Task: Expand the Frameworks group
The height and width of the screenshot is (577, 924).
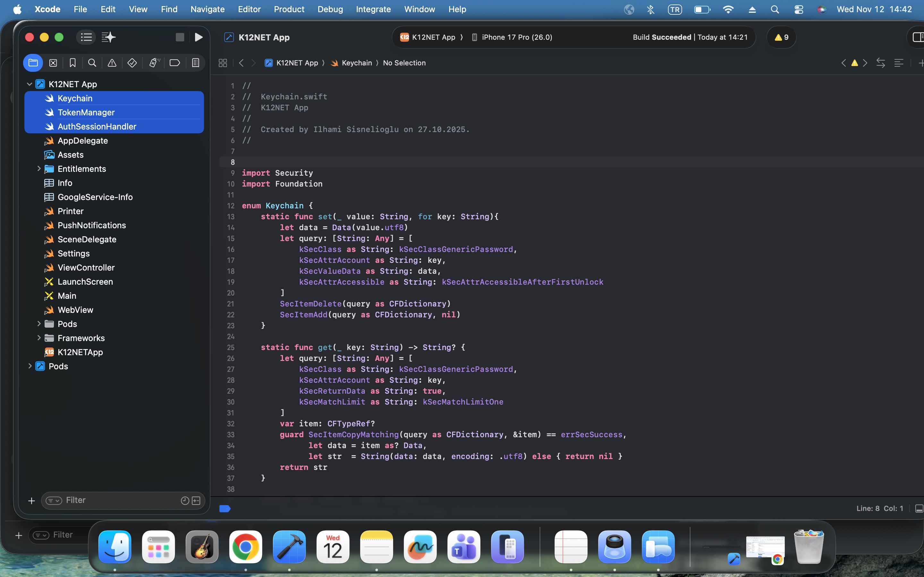Action: 39,338
